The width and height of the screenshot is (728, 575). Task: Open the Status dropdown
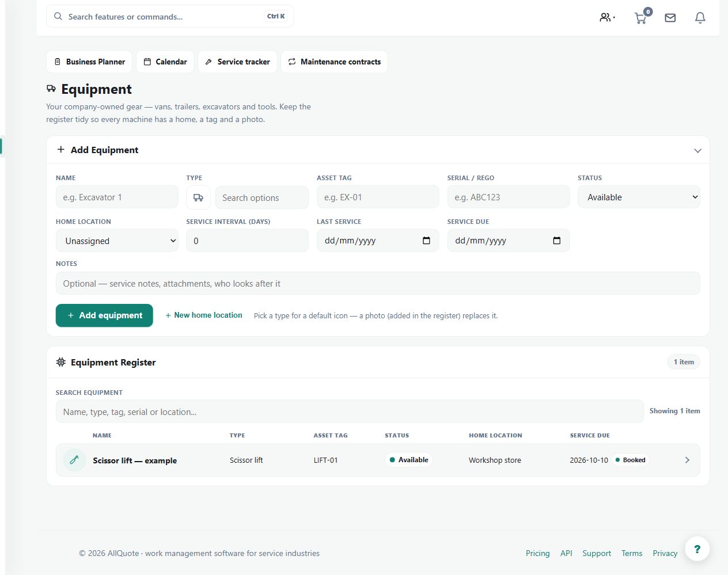tap(639, 197)
